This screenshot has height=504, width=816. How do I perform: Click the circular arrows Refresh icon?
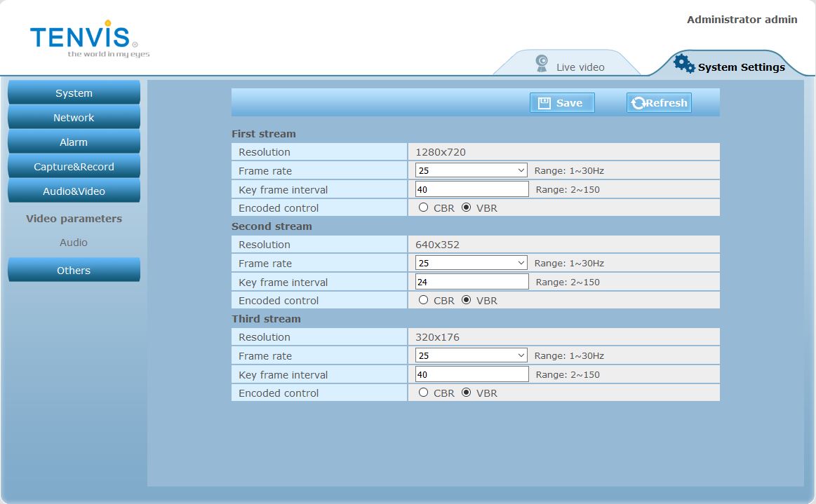[x=638, y=103]
